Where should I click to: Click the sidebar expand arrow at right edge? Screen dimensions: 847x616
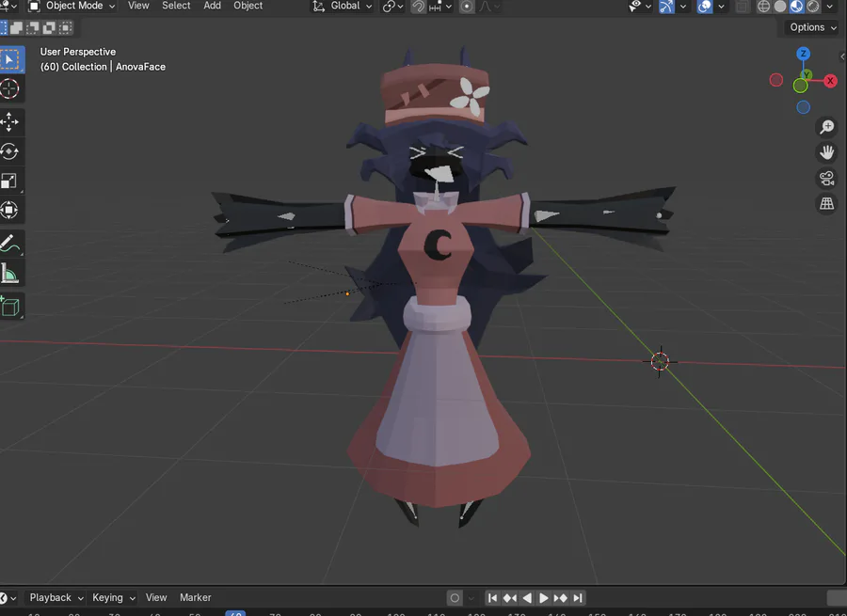[842, 56]
